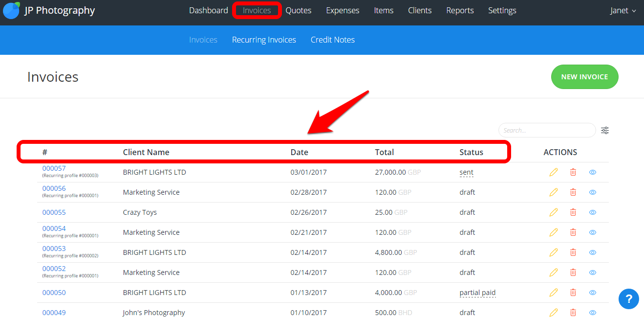The image size is (644, 318).
Task: Edit invoice 000057 with pencil icon
Action: pos(554,172)
